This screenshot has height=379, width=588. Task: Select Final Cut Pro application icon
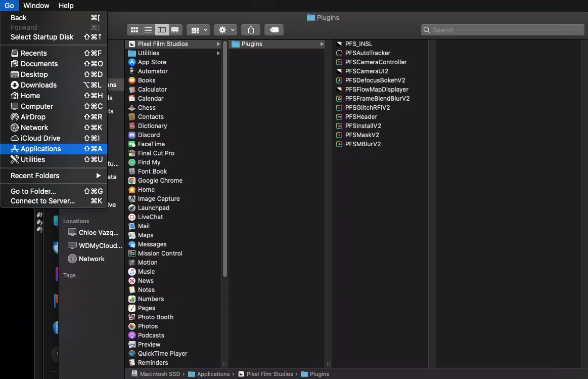[x=132, y=153]
